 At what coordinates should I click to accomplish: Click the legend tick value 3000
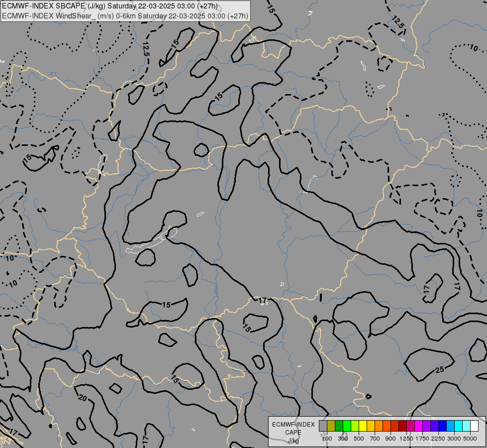tap(454, 439)
